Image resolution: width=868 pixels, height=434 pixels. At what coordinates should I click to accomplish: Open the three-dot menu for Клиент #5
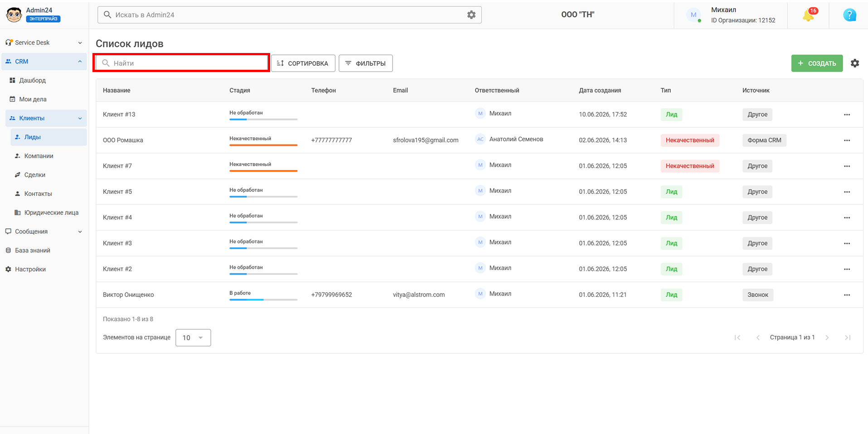point(847,192)
